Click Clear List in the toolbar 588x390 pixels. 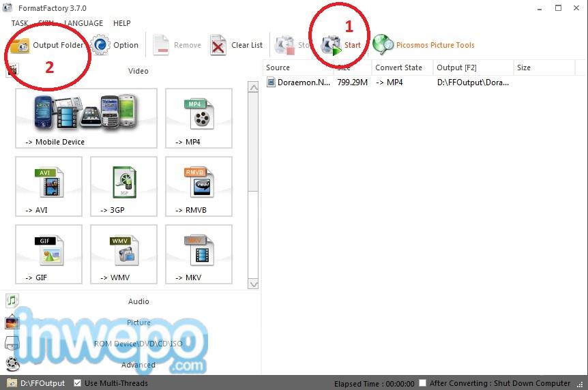236,46
